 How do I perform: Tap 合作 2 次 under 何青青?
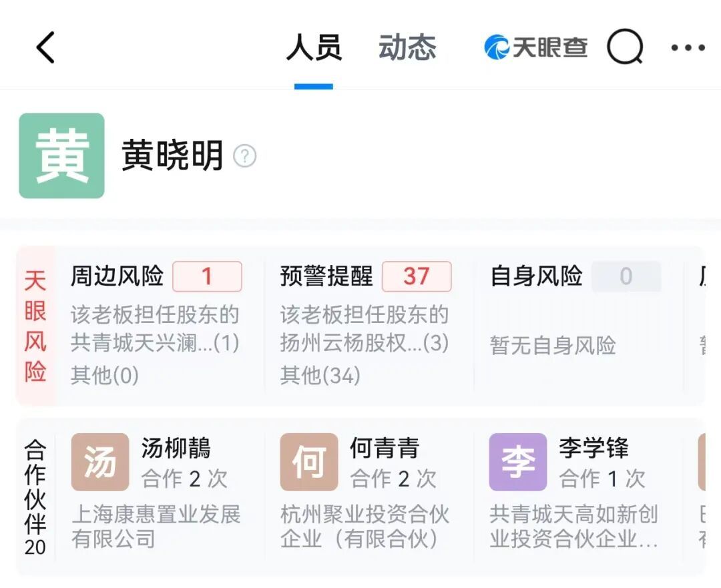pyautogui.click(x=393, y=479)
